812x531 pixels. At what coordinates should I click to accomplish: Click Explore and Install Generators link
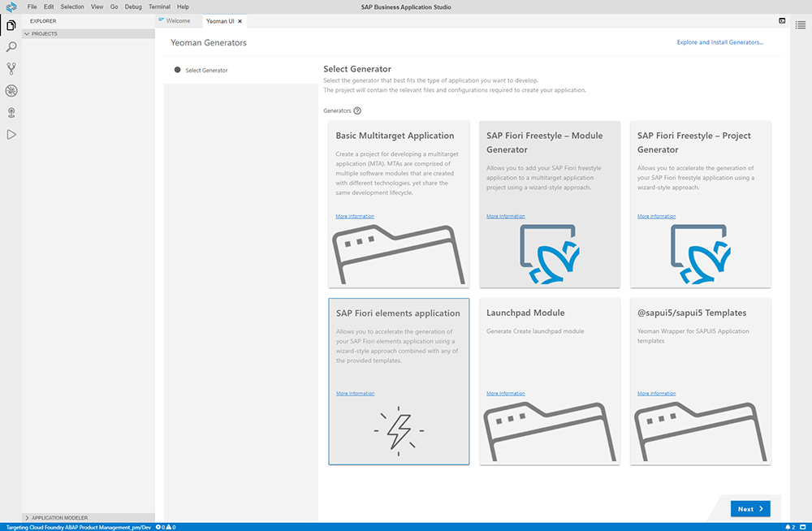[x=719, y=42]
